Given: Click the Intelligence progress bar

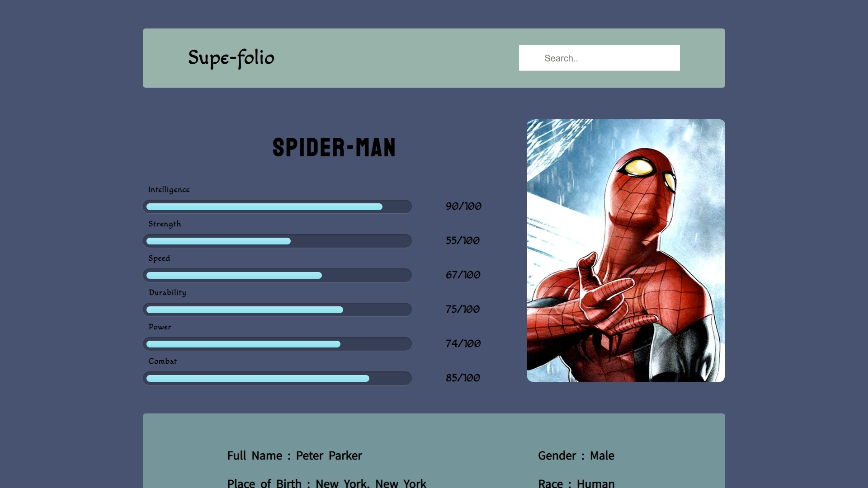Looking at the screenshot, I should (x=277, y=206).
